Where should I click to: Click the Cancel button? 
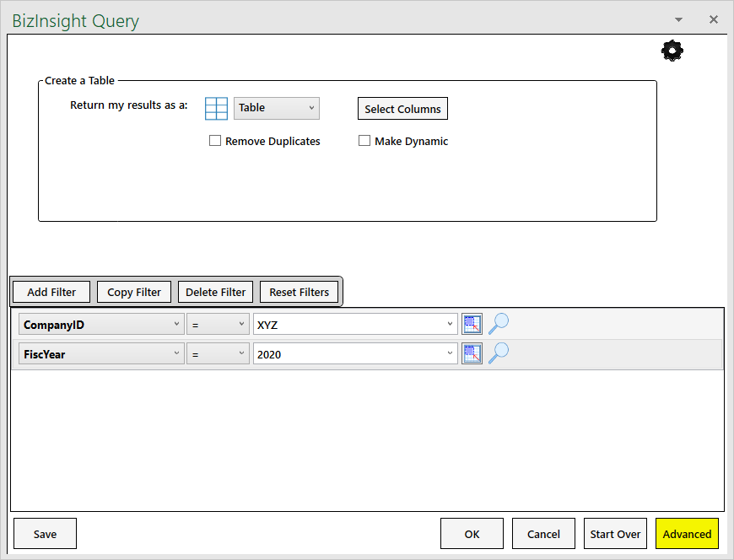(543, 533)
